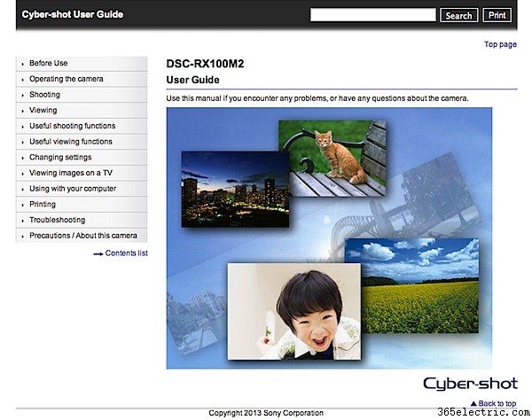Click the laughing child photo

293,311
